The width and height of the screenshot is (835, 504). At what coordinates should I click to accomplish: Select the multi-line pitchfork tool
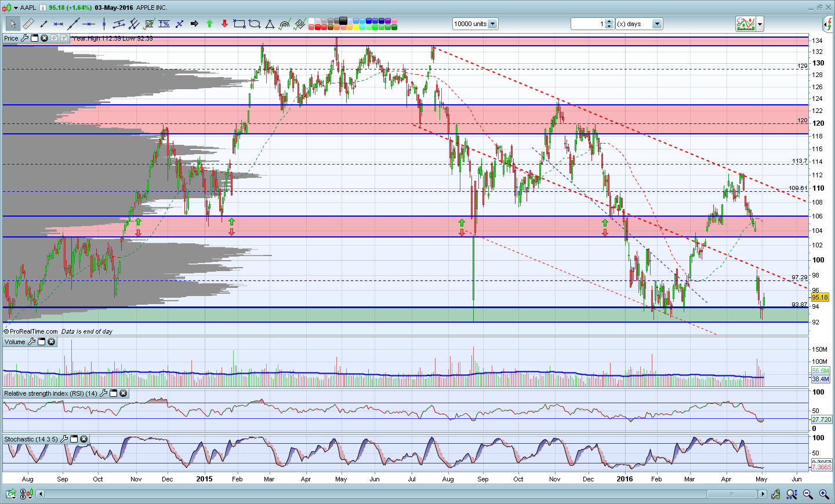coord(134,24)
